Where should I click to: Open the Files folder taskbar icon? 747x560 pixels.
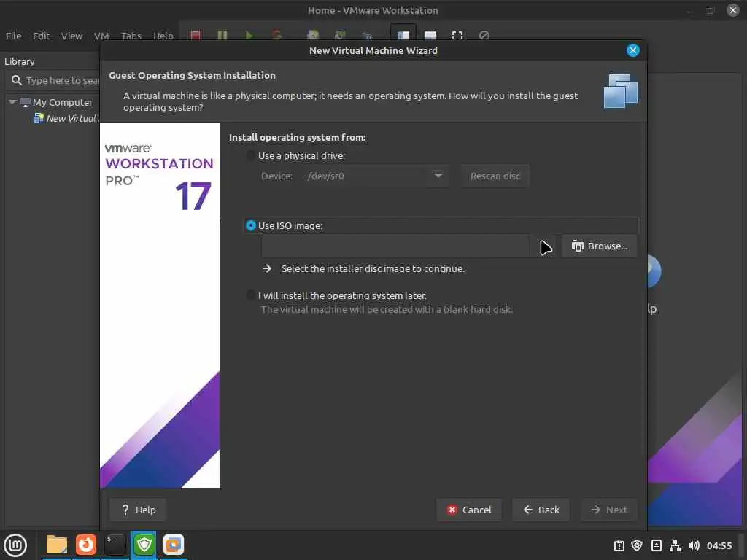point(57,545)
